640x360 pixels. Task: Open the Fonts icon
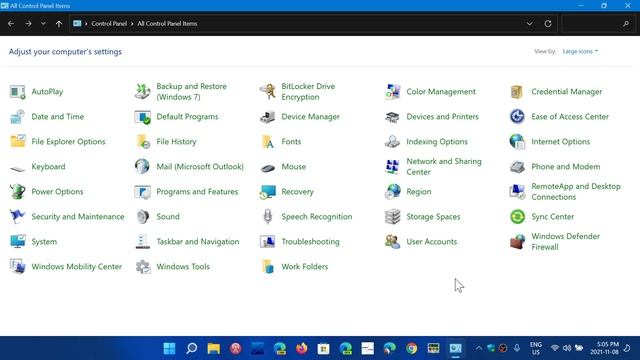coord(267,142)
